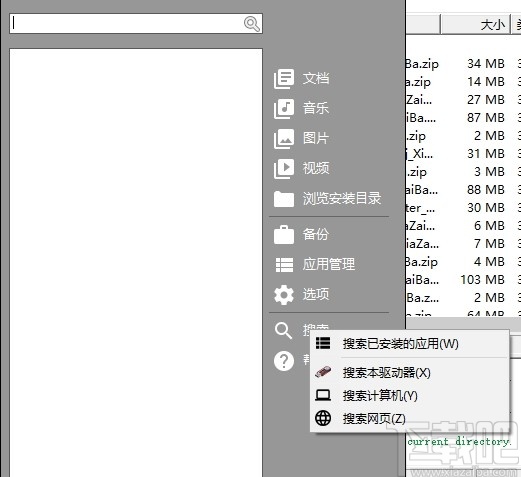Select the 31 MB size cell
The height and width of the screenshot is (477, 521).
[486, 154]
